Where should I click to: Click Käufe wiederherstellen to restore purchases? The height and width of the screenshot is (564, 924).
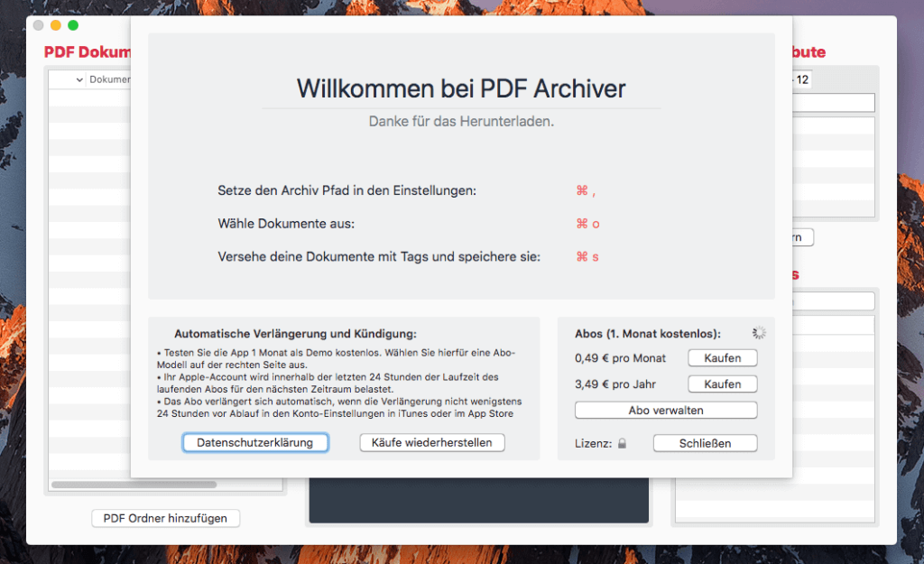click(431, 442)
